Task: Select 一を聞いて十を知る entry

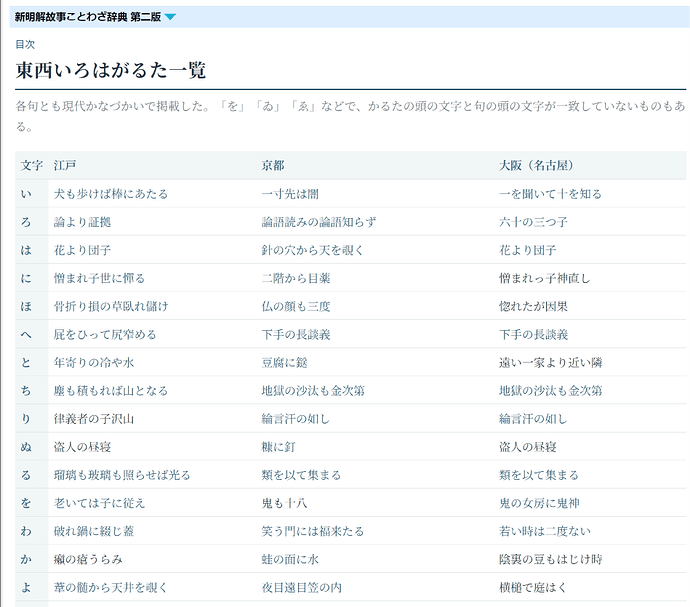Action: (x=550, y=194)
